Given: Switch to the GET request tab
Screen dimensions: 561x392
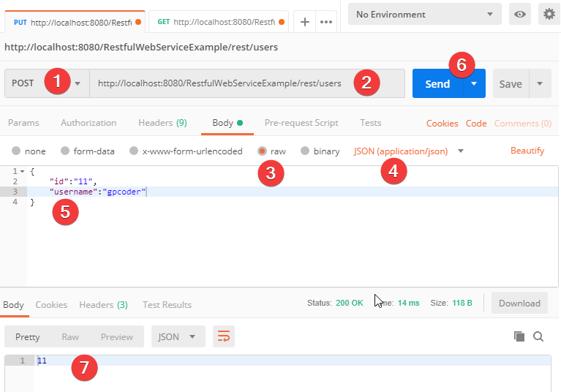Looking at the screenshot, I should tap(219, 22).
